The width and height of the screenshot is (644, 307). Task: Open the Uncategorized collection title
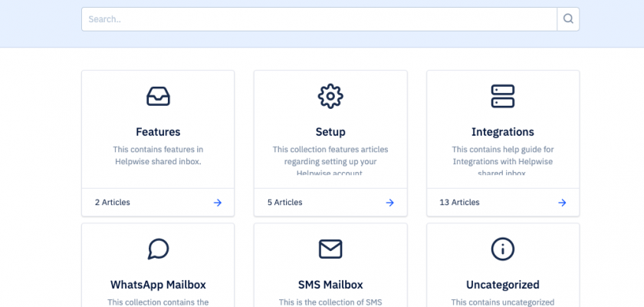click(503, 285)
